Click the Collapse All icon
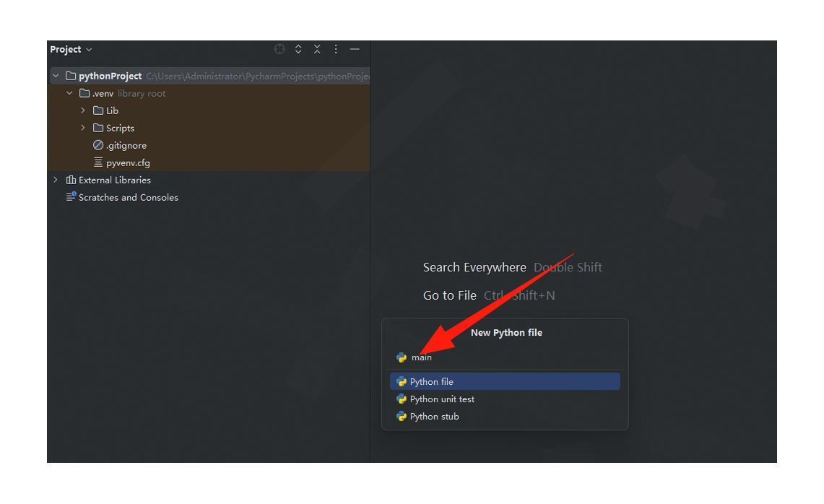 317,49
